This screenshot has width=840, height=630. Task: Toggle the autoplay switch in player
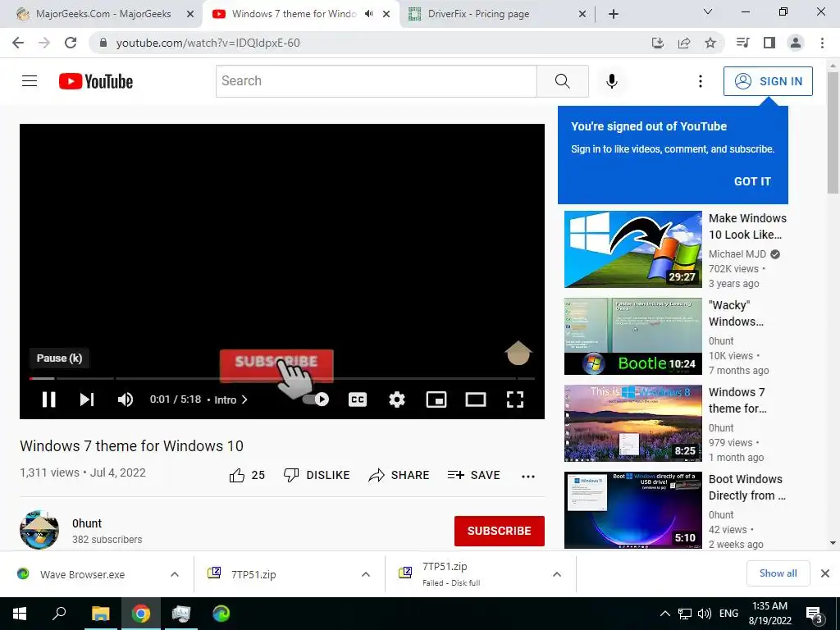316,399
